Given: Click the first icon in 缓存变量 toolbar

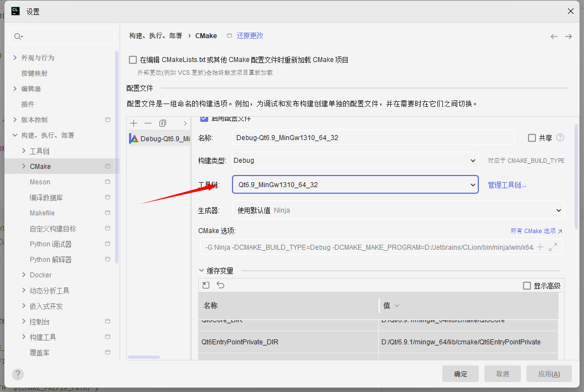Looking at the screenshot, I should click(x=206, y=286).
